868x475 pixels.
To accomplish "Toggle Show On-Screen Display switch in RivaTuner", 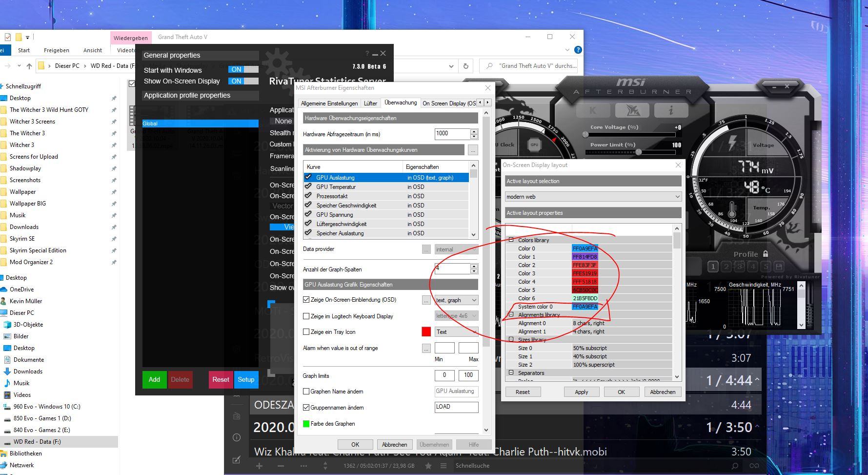I will tap(243, 81).
